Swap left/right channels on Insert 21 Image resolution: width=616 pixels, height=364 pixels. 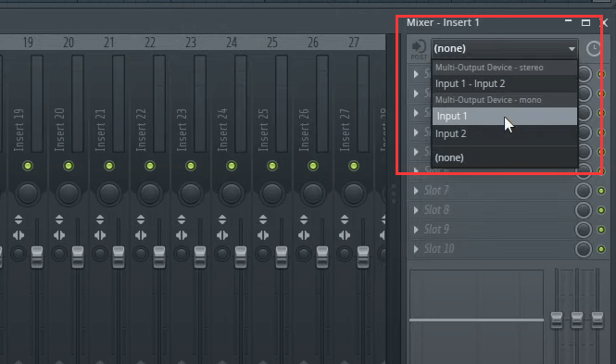pos(100,235)
